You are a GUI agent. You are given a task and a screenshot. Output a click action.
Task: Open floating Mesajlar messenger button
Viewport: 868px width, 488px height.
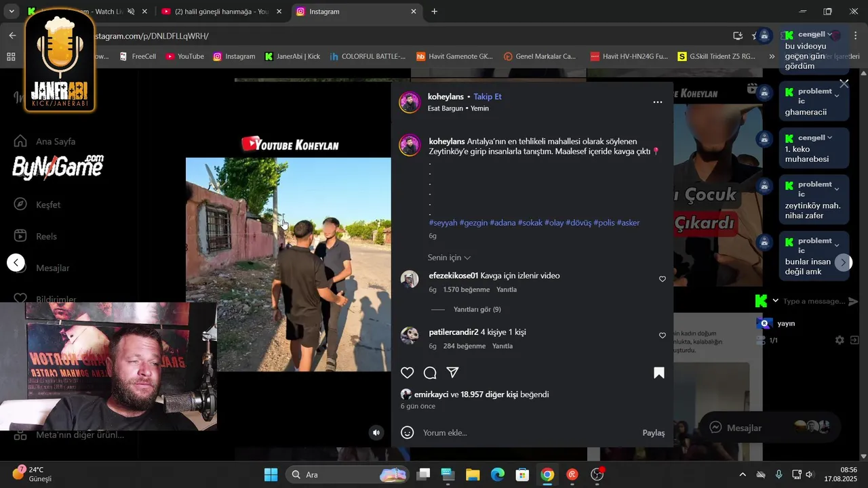point(770,428)
